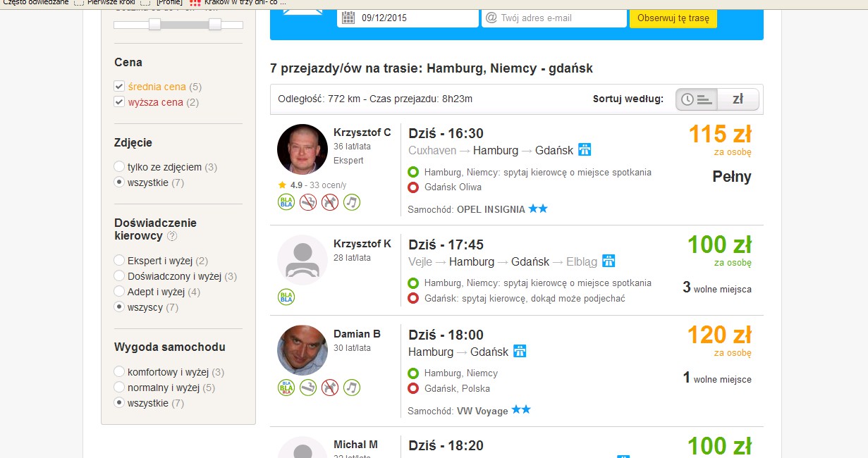Open the Dziś 17:45 ride listing
Viewport: 868px width, 458px height.
pyautogui.click(x=517, y=271)
